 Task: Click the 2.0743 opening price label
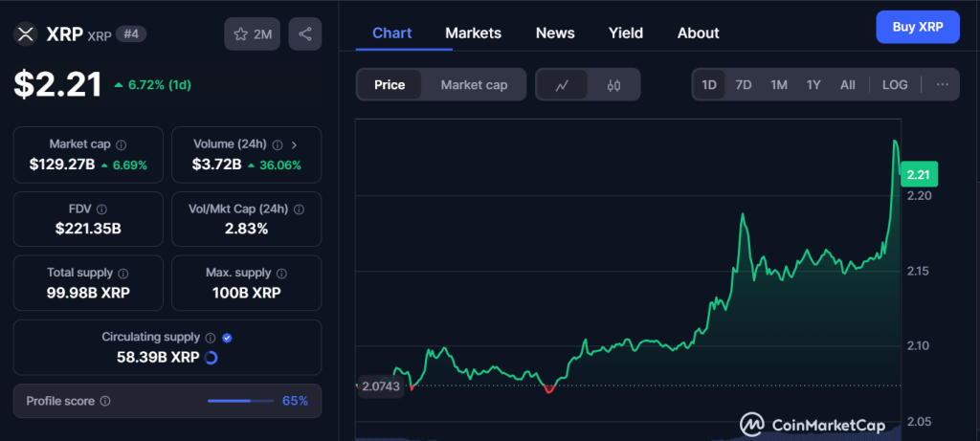(x=381, y=386)
